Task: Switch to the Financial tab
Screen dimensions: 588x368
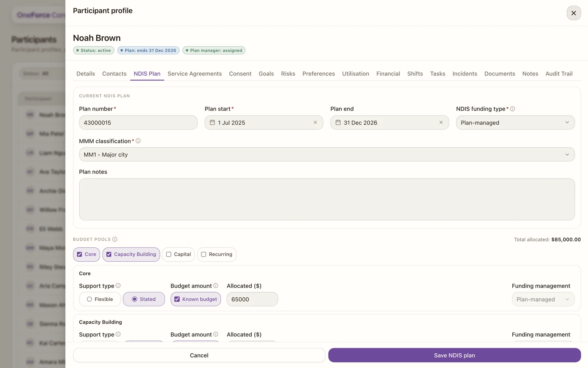Action: tap(388, 74)
